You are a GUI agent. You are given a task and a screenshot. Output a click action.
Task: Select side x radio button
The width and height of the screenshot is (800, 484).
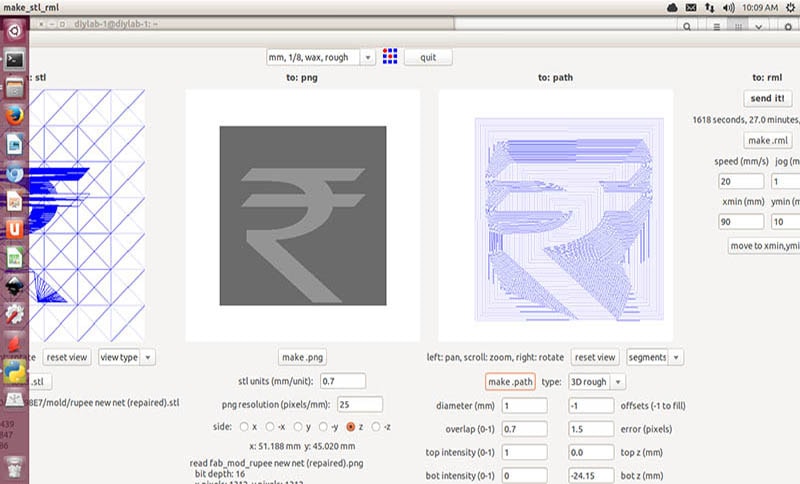(x=244, y=426)
